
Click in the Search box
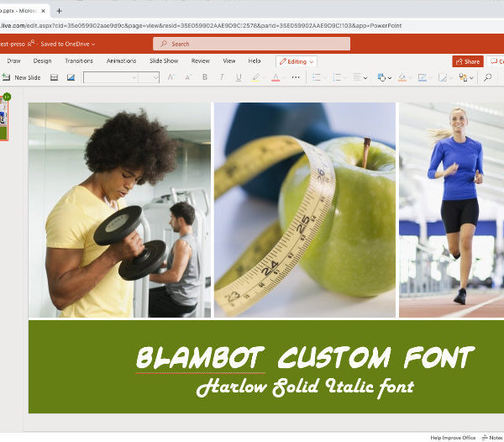pos(252,44)
